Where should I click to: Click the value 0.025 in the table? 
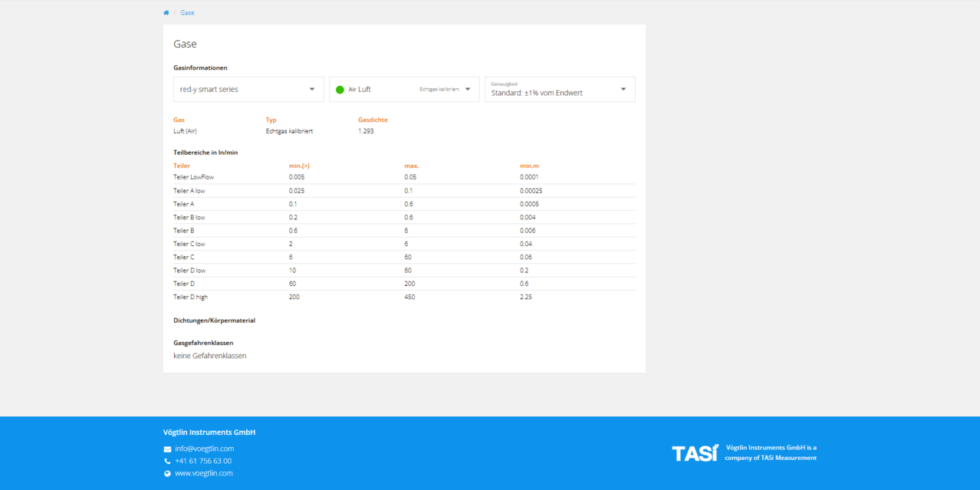pos(297,191)
